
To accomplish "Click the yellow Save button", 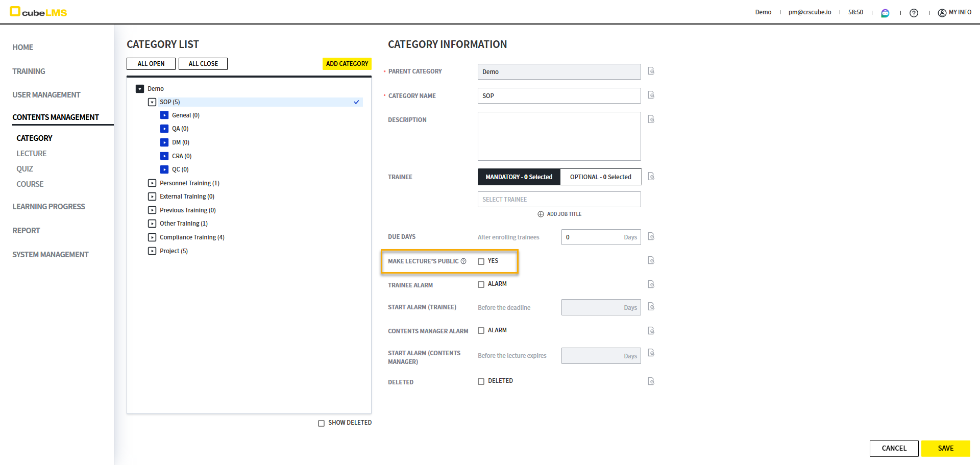I will pyautogui.click(x=945, y=448).
